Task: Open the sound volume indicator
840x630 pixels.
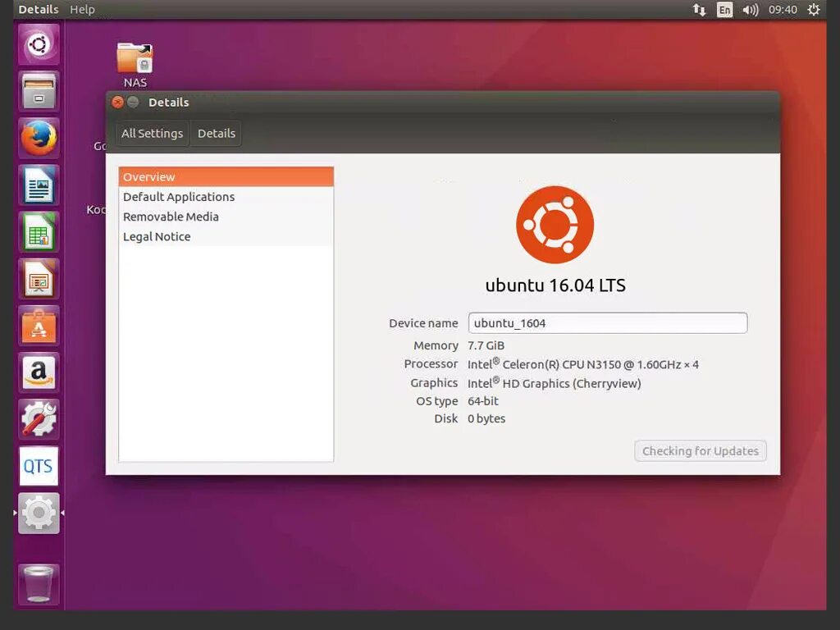Action: pos(750,10)
